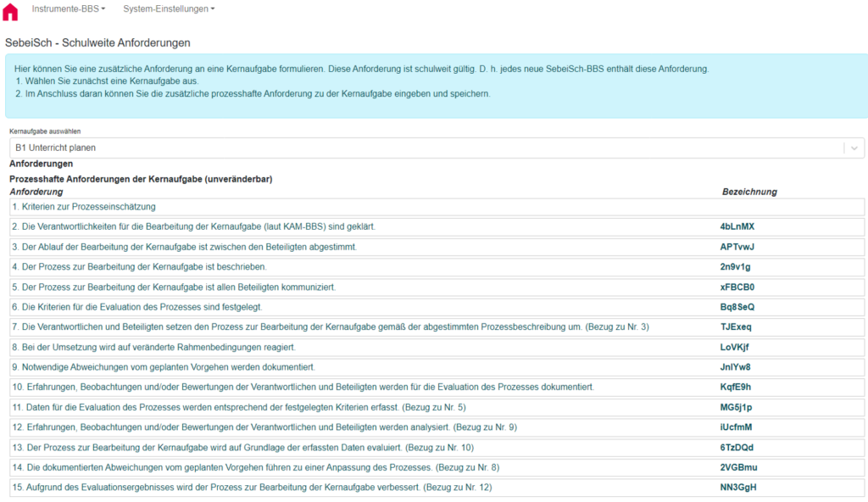Select requirement 7 referencing Bezug zu Nr. 3
The width and height of the screenshot is (868, 502).
331,327
